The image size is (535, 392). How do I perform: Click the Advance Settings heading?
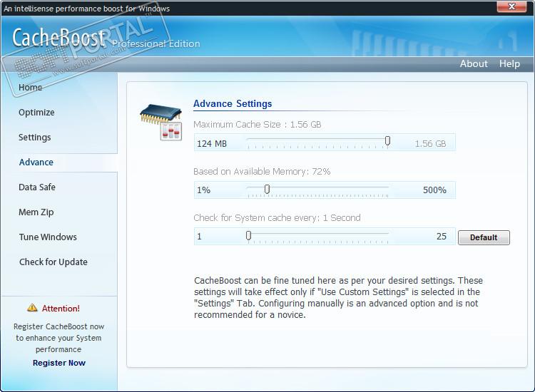[233, 103]
